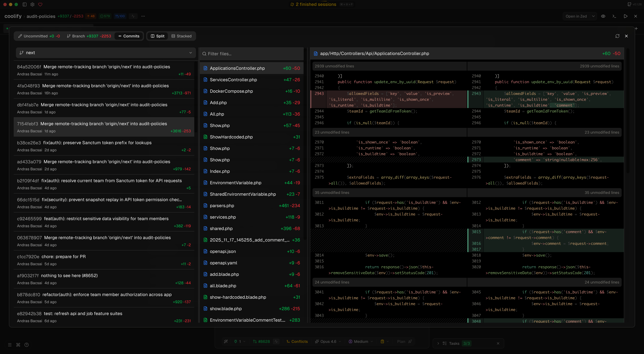
Task: Switch to Stacked view mode
Action: click(182, 36)
